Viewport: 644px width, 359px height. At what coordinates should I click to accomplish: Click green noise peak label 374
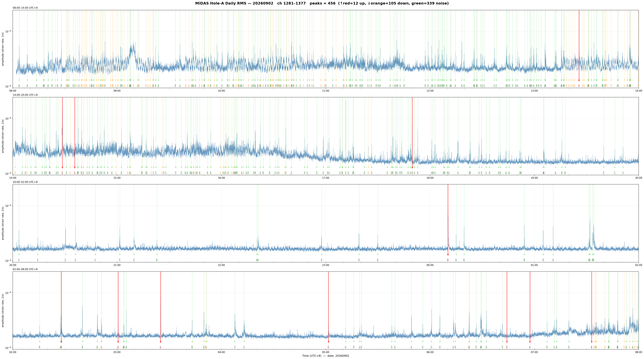coord(38,260)
